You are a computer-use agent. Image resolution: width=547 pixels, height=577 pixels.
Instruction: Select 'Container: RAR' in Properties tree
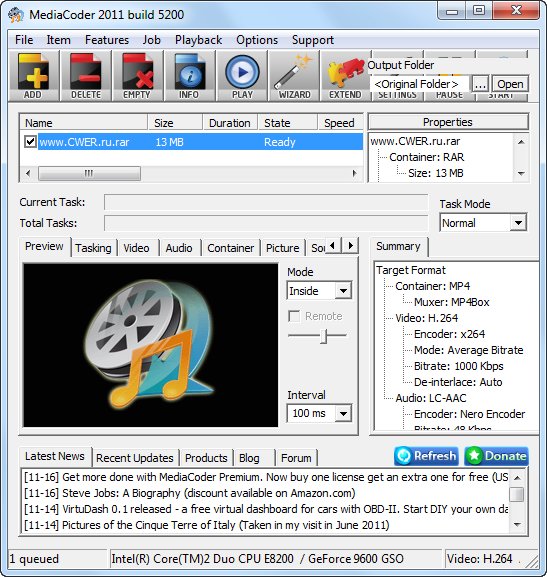coord(427,157)
